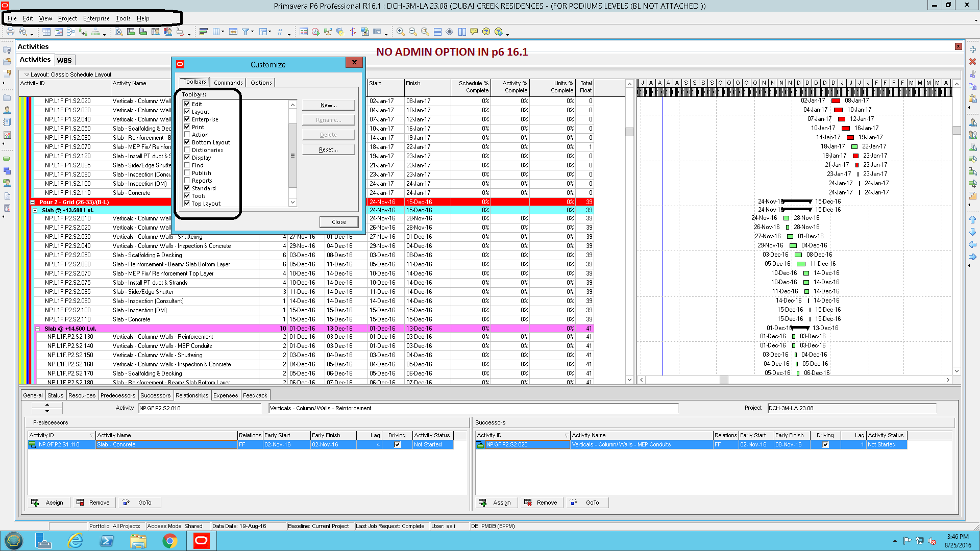Open the Filter toolbar dropdown arrow
The height and width of the screenshot is (551, 980).
point(252,32)
